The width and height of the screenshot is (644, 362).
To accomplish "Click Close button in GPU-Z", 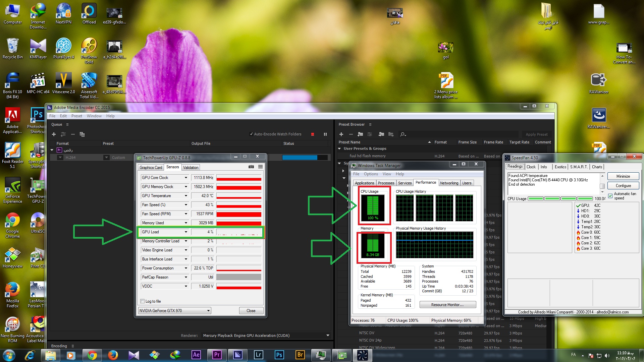I will coord(251,311).
